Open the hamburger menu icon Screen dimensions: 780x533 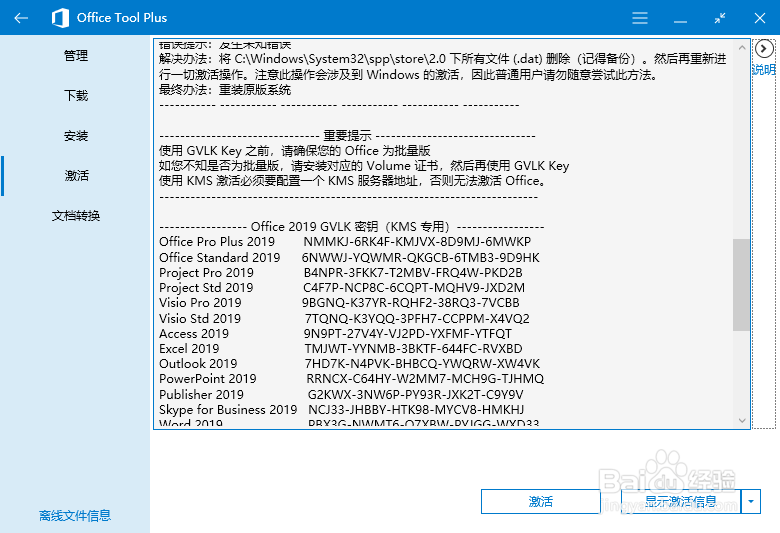click(640, 18)
